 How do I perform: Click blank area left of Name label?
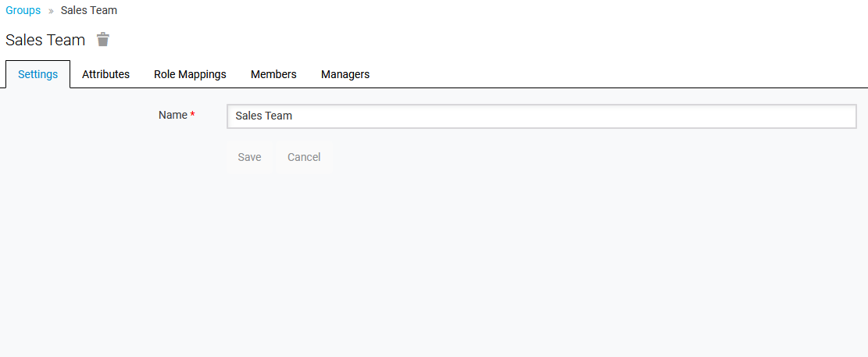coord(78,115)
